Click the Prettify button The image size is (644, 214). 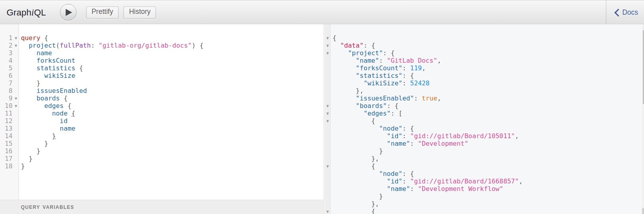point(102,12)
